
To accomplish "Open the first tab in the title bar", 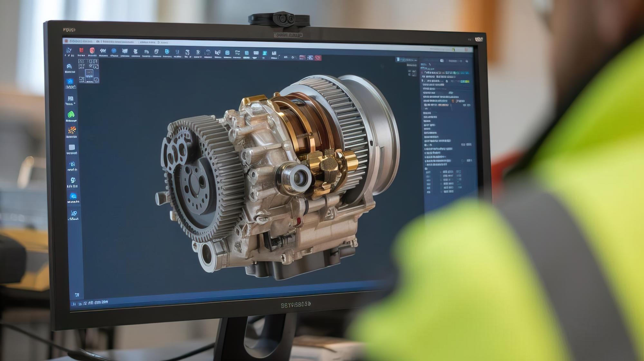I will coord(80,41).
